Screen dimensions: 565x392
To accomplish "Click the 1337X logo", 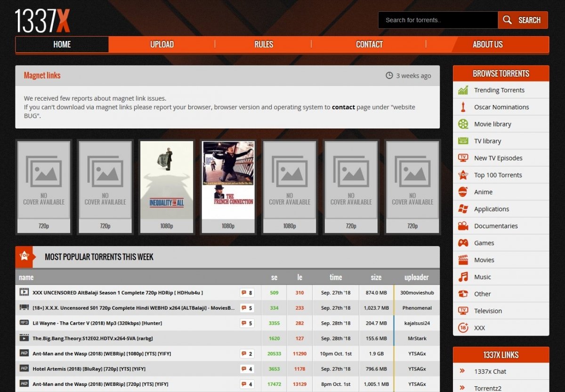I will pyautogui.click(x=42, y=21).
